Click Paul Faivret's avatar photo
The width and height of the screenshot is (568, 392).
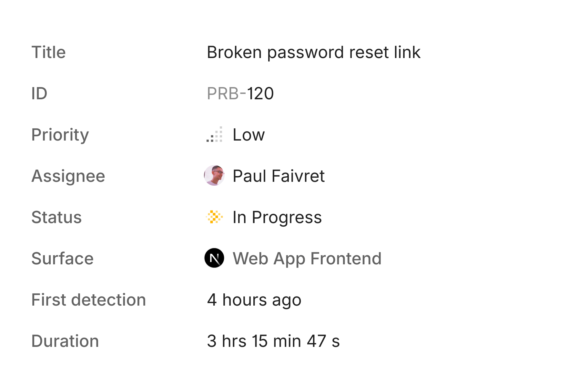(214, 176)
